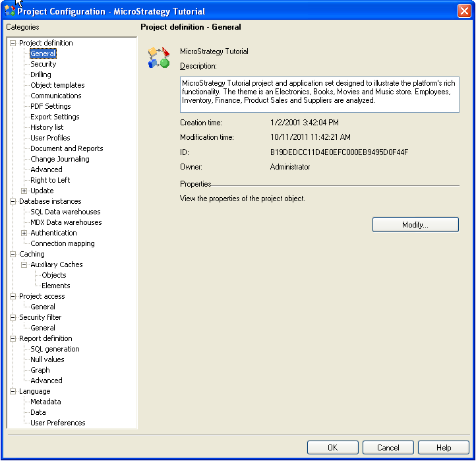The image size is (476, 461).
Task: Expand the Update node
Action: (24, 191)
